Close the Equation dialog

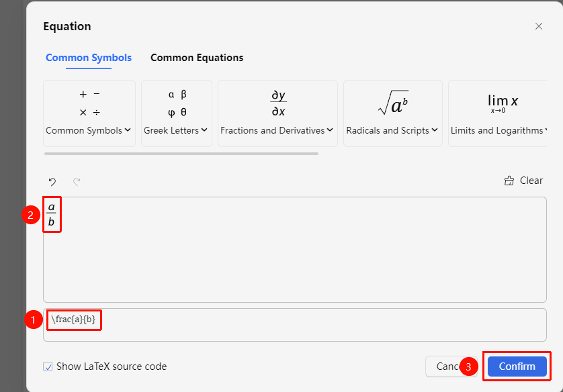539,26
